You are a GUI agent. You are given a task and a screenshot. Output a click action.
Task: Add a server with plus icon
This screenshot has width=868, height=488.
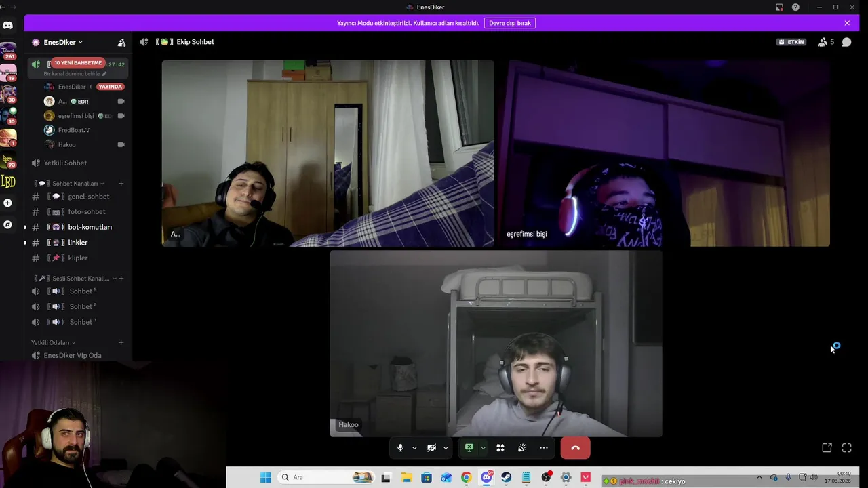tap(7, 203)
